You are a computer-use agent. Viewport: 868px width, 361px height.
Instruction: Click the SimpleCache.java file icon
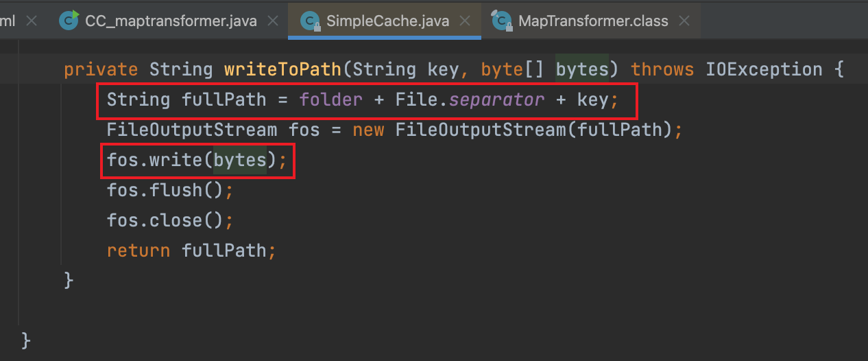[311, 21]
